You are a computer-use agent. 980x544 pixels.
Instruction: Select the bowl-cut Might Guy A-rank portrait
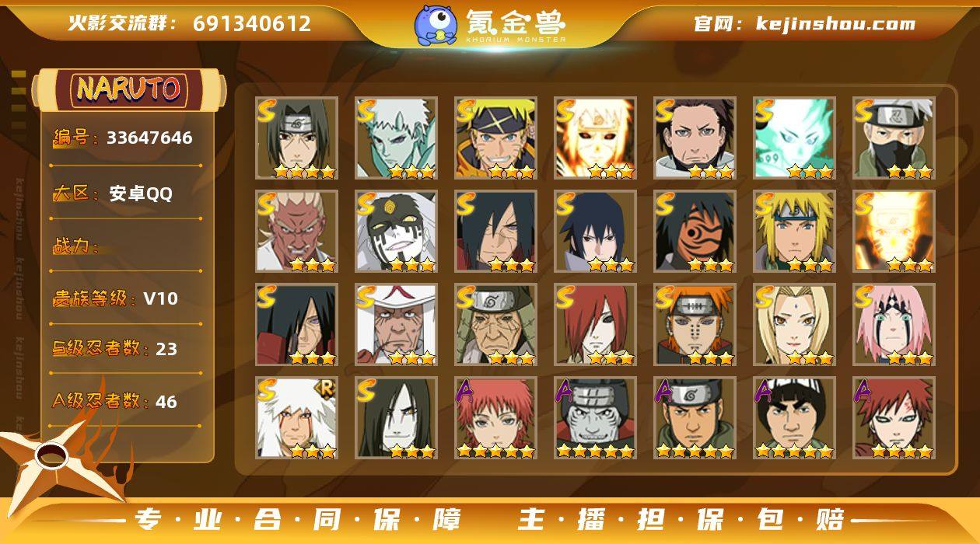pyautogui.click(x=794, y=418)
